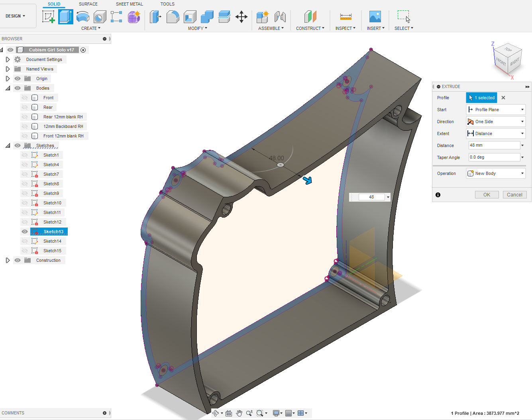Viewport: 532px width, 420px height.
Task: Select the Zoom tool
Action: [x=249, y=413]
